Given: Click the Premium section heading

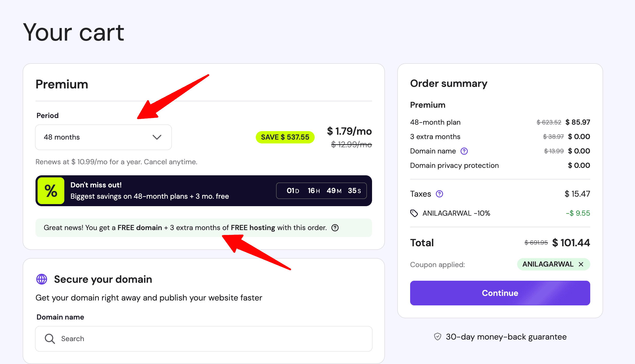Looking at the screenshot, I should click(x=62, y=84).
